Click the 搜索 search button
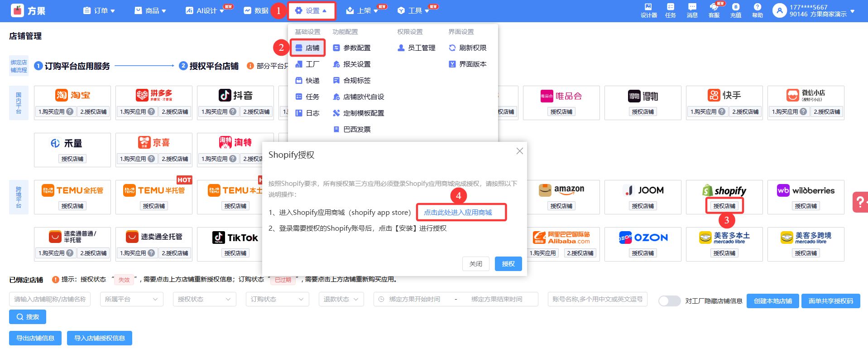This screenshot has width=868, height=349. pyautogui.click(x=28, y=317)
